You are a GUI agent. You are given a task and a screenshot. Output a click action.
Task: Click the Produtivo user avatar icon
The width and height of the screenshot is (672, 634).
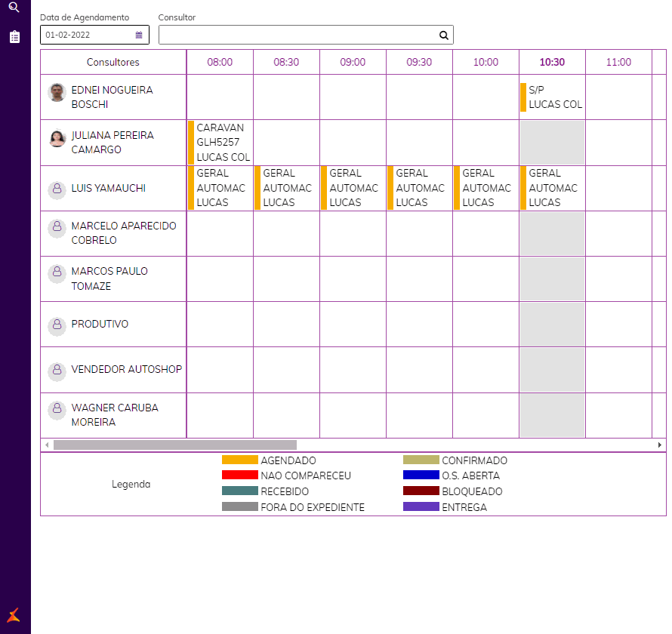click(x=57, y=325)
